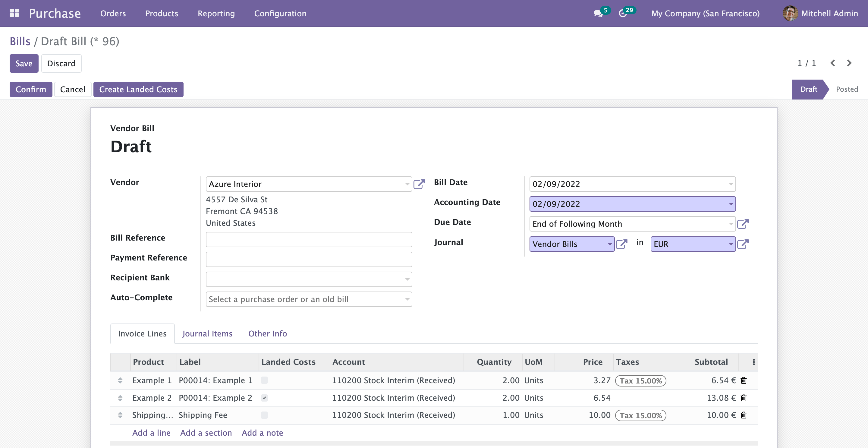Open optional columns kebab menu in table
The height and width of the screenshot is (448, 868).
point(753,362)
